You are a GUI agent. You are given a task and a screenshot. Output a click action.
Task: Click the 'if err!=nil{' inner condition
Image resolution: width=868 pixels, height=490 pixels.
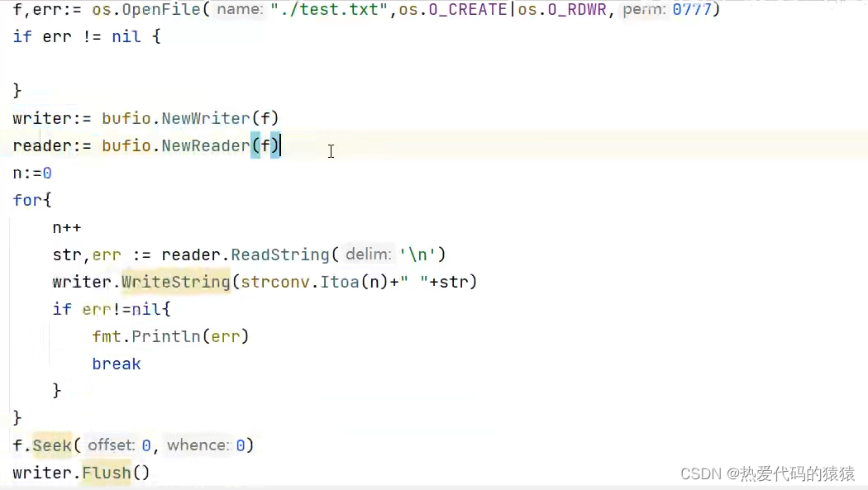[112, 309]
